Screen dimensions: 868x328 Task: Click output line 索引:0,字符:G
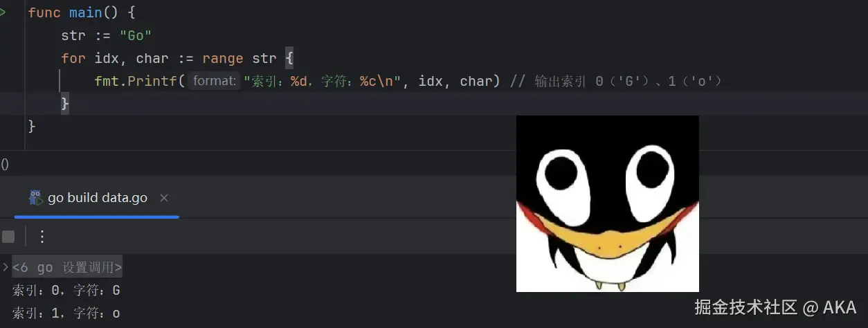point(66,291)
